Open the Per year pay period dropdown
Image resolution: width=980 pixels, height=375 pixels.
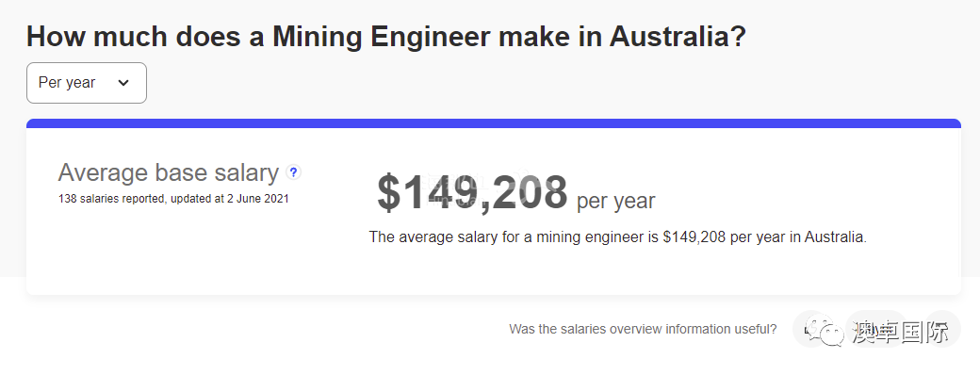point(87,83)
